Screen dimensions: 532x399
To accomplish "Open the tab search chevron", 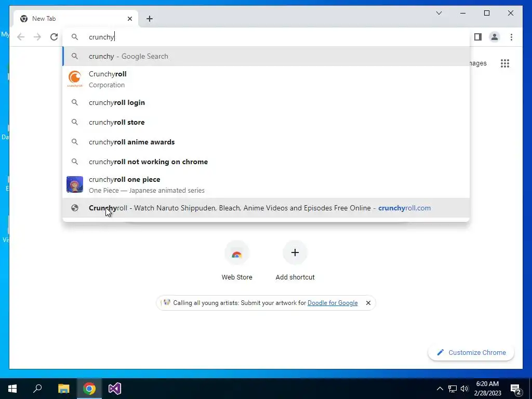I will click(438, 13).
